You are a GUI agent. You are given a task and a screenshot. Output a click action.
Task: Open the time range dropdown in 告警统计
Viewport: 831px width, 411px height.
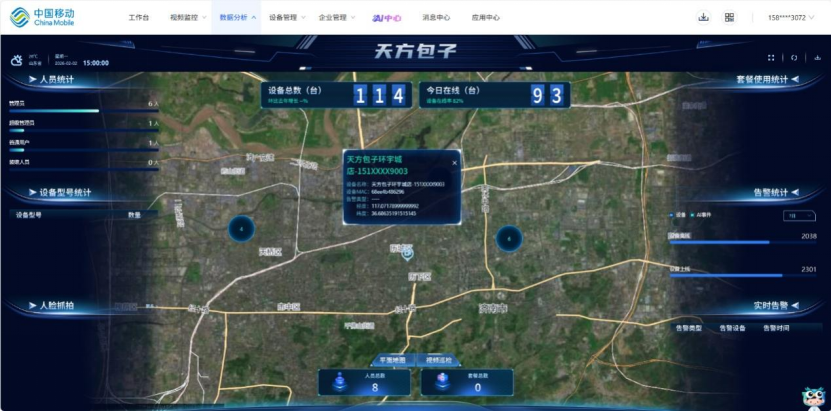click(x=799, y=214)
